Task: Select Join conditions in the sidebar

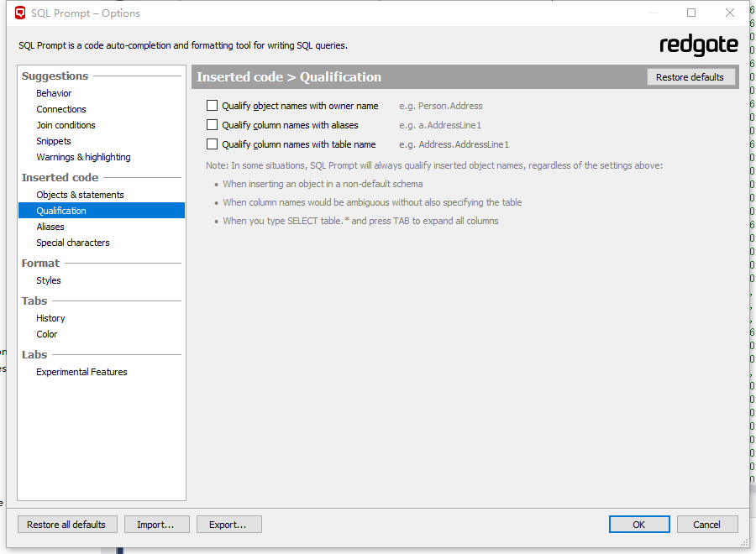Action: tap(66, 125)
